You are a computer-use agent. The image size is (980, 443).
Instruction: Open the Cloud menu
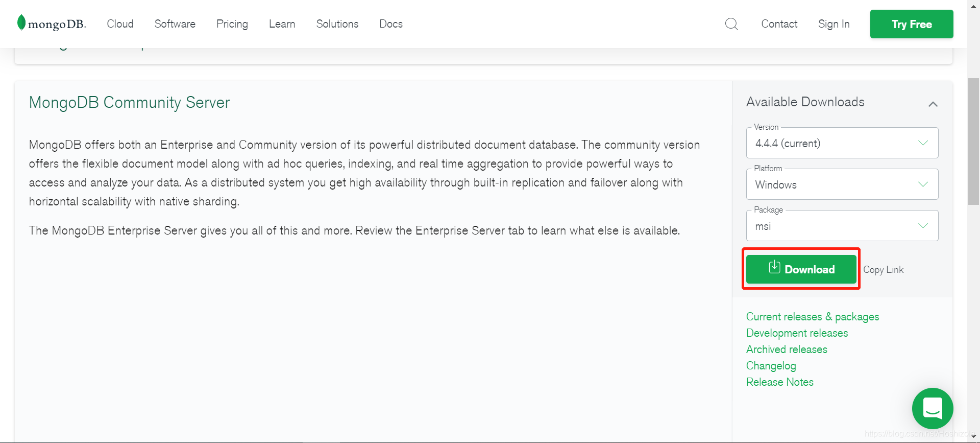[120, 24]
